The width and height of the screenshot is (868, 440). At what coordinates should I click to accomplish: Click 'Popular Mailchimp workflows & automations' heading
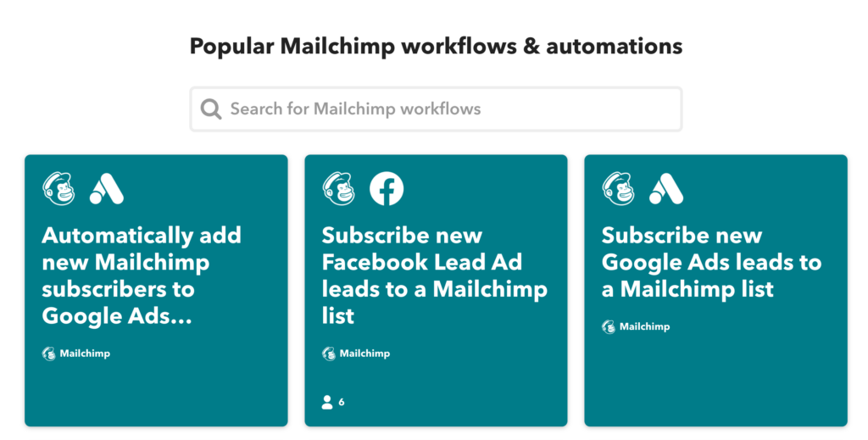(x=437, y=46)
